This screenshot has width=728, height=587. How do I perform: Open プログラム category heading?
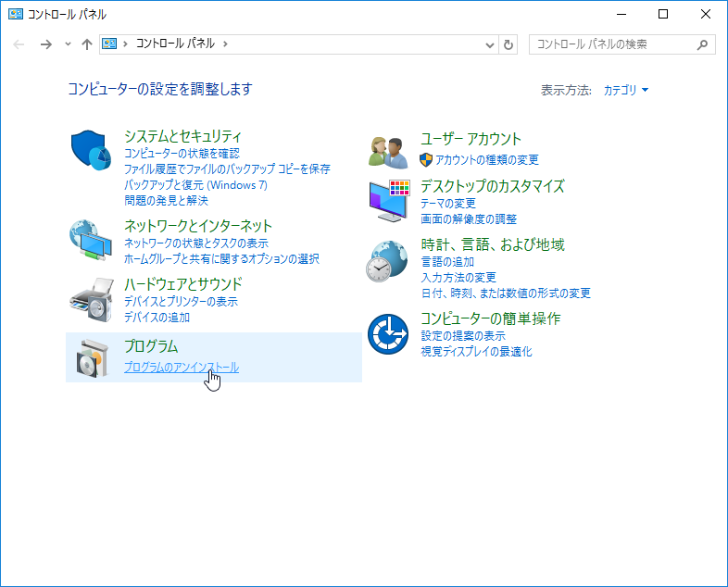click(151, 346)
